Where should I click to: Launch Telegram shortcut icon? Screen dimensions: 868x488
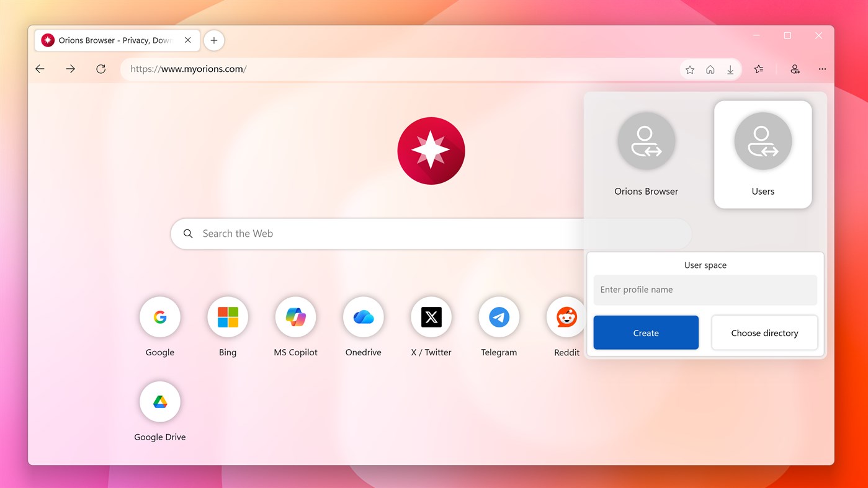pyautogui.click(x=499, y=317)
